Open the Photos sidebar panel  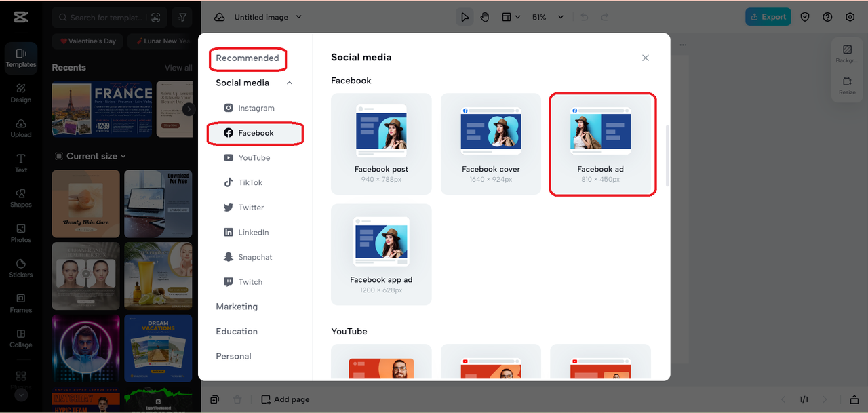pyautogui.click(x=21, y=233)
